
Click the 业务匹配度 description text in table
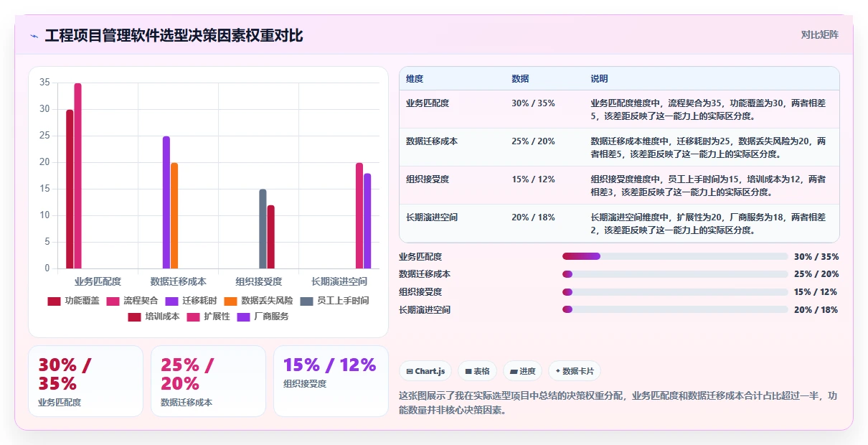709,110
